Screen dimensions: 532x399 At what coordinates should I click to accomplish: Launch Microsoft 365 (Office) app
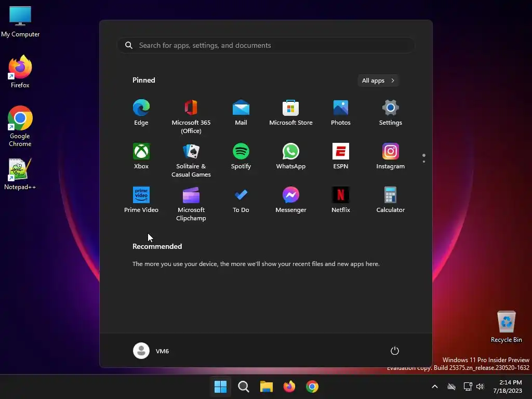tap(191, 117)
